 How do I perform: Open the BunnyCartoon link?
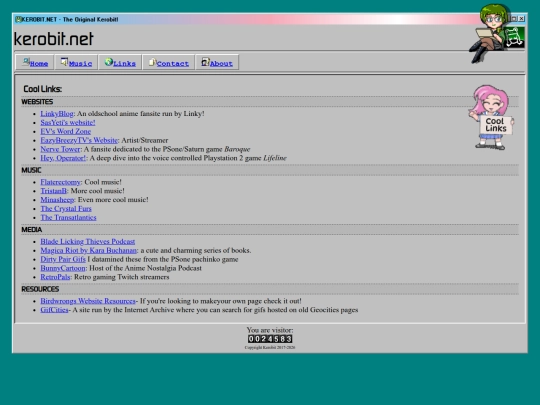[63, 269]
